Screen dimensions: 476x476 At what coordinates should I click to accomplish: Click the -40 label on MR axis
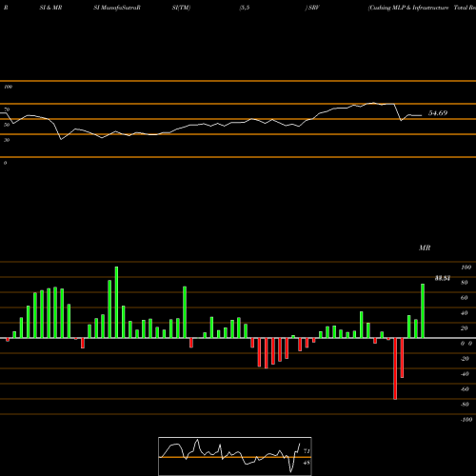tap(465, 374)
